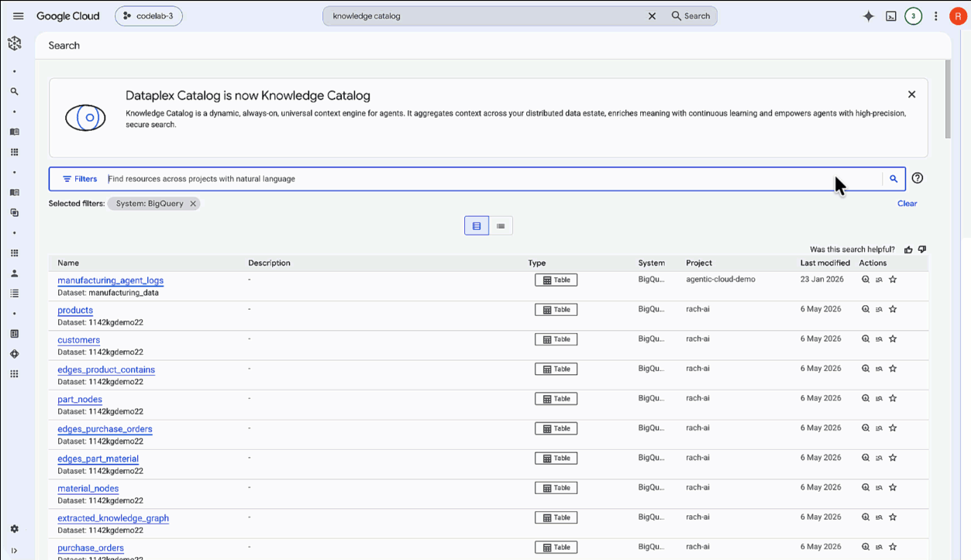Open the codelab-3 project selector
The image size is (971, 560).
(x=149, y=15)
